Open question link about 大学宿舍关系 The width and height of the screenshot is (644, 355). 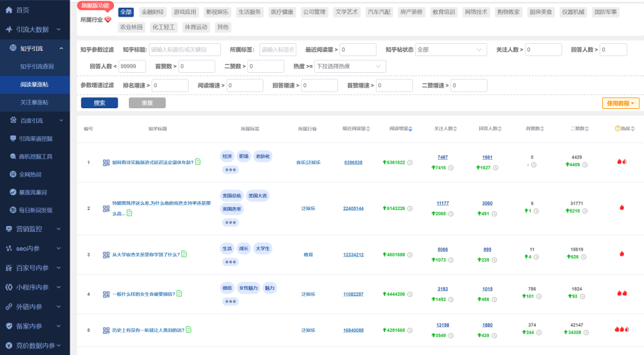click(x=146, y=254)
